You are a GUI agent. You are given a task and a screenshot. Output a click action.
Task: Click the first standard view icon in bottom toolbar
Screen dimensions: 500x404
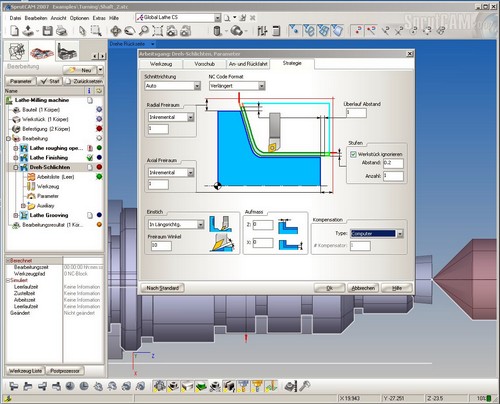click(13, 386)
